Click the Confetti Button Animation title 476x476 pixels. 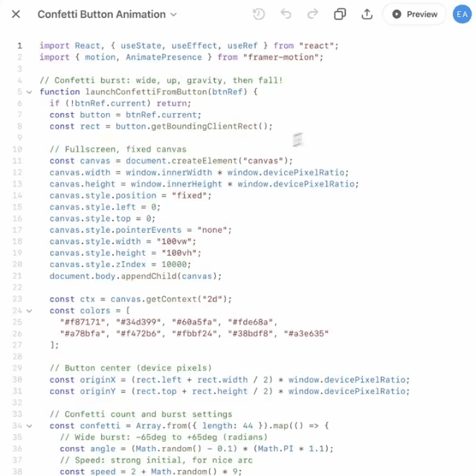pos(101,14)
